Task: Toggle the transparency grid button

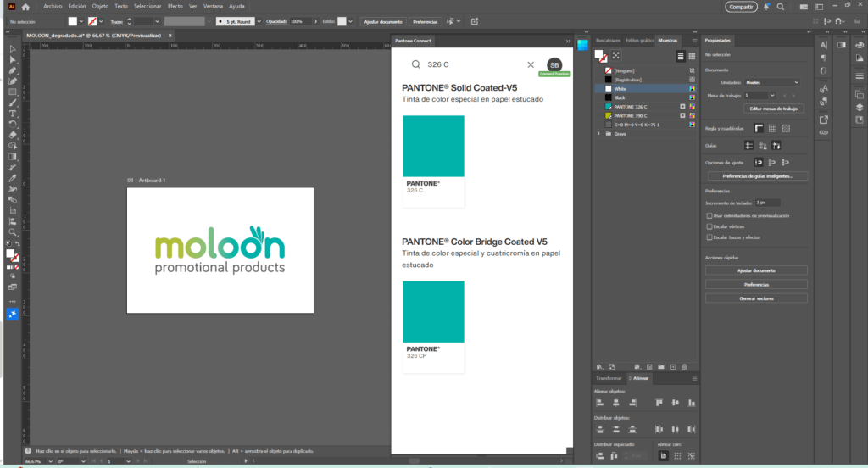Action: coord(786,129)
